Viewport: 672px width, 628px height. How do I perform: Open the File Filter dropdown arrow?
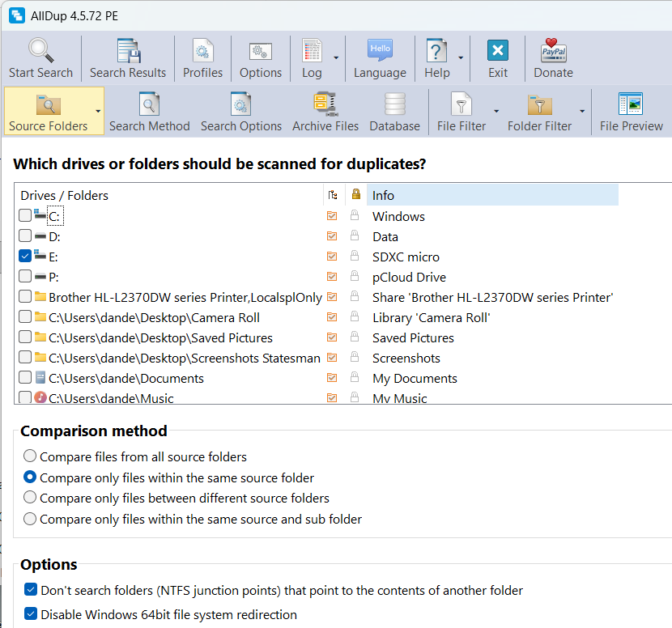[495, 112]
